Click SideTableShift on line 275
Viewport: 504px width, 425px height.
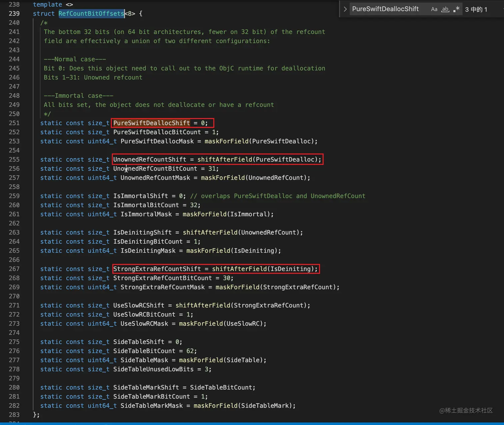pos(139,342)
